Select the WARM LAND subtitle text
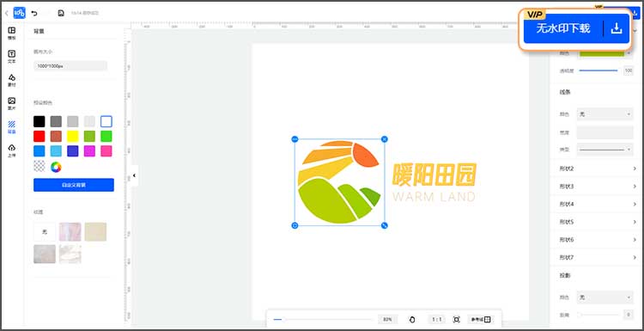The height and width of the screenshot is (331, 644). tap(434, 197)
